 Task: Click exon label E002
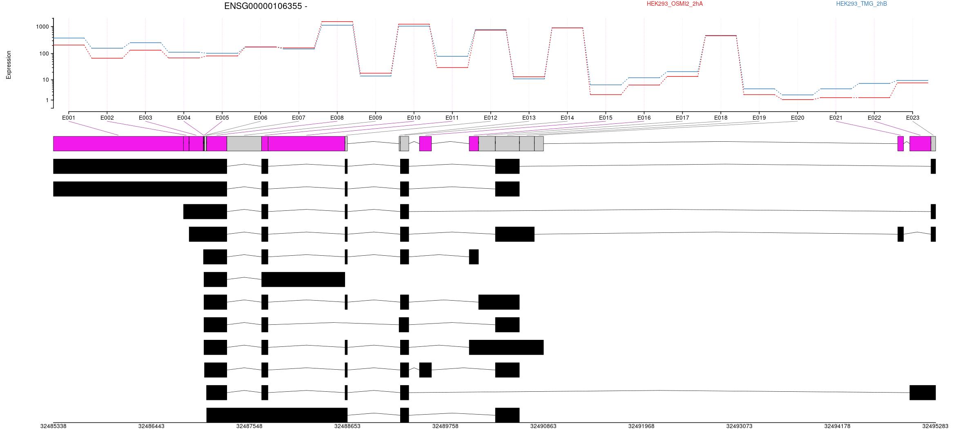click(x=107, y=118)
